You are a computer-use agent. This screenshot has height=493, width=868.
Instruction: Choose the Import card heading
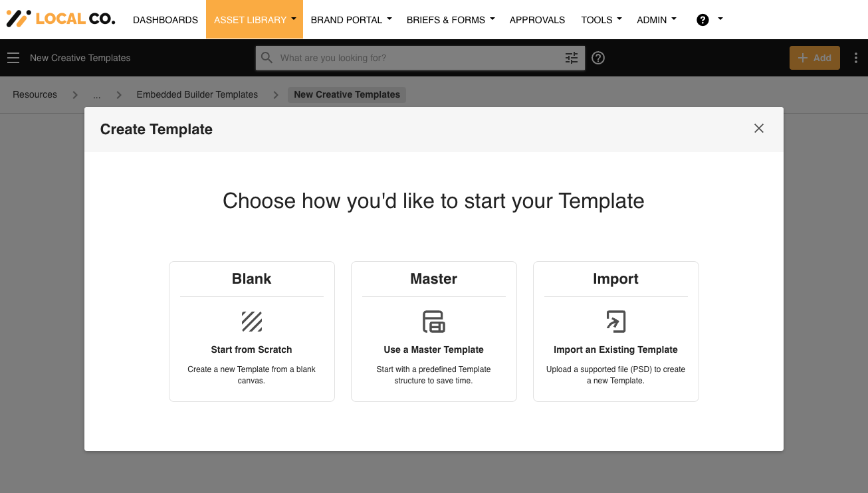(616, 278)
